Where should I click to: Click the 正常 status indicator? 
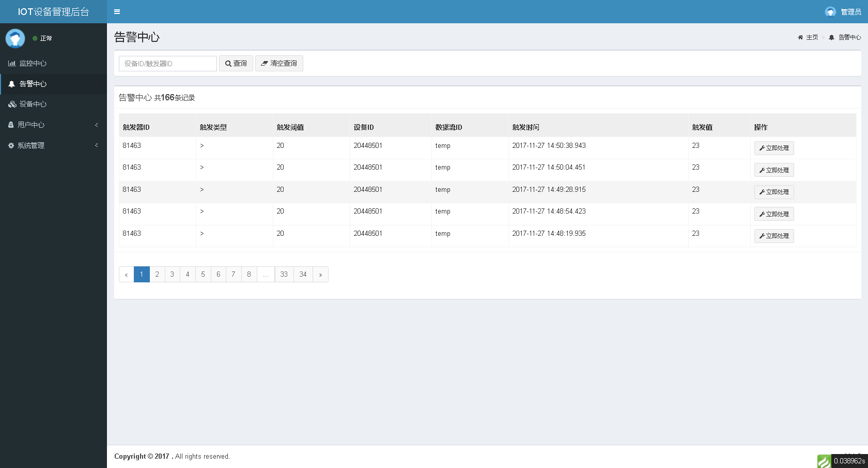click(42, 38)
